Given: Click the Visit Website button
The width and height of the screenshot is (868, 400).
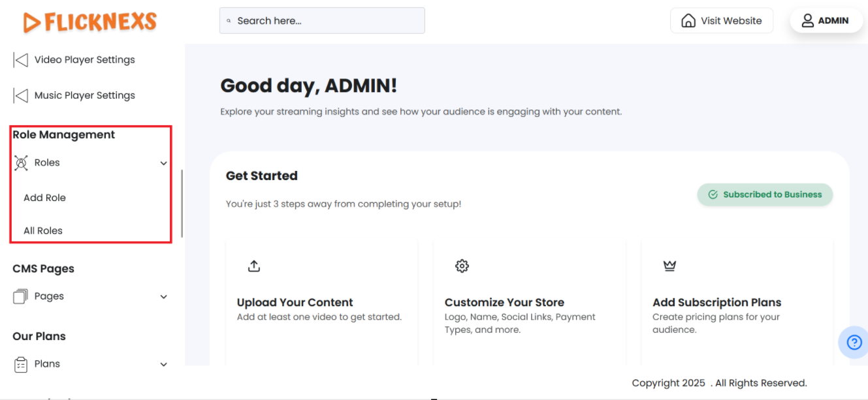Looking at the screenshot, I should 722,21.
